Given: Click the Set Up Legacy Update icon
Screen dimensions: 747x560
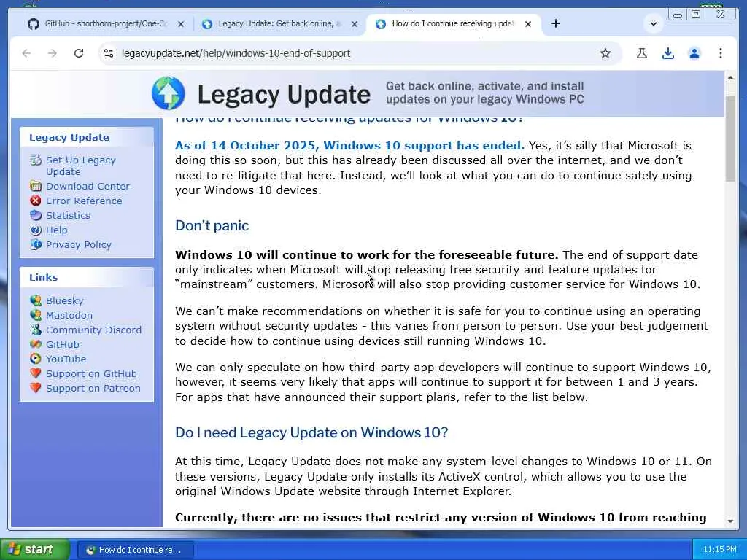Looking at the screenshot, I should click(36, 160).
